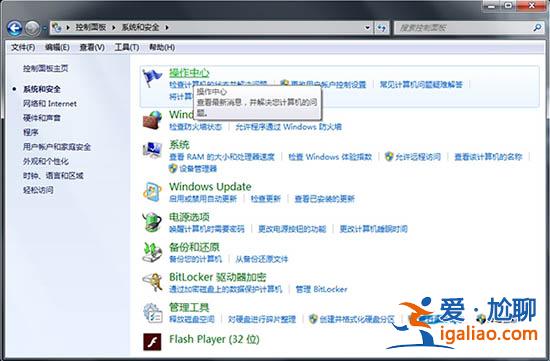
Task: Open the 编辑(E) menu
Action: click(x=57, y=47)
